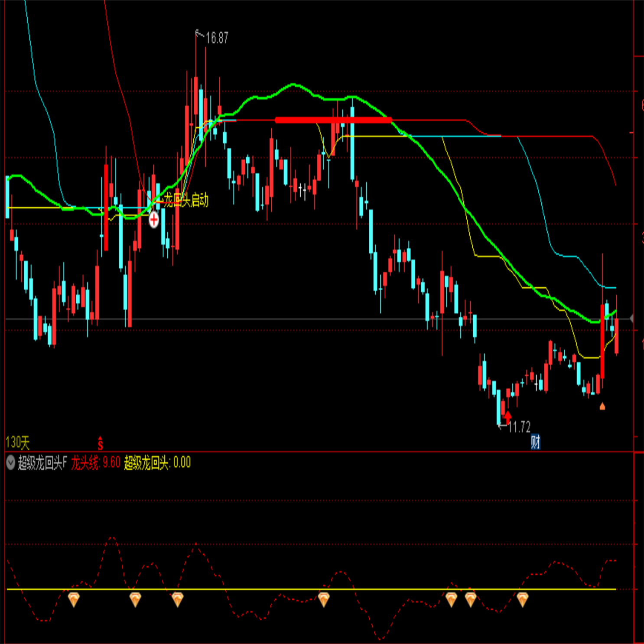
Task: Click the red S marker above the panel divider
Action: 100,443
